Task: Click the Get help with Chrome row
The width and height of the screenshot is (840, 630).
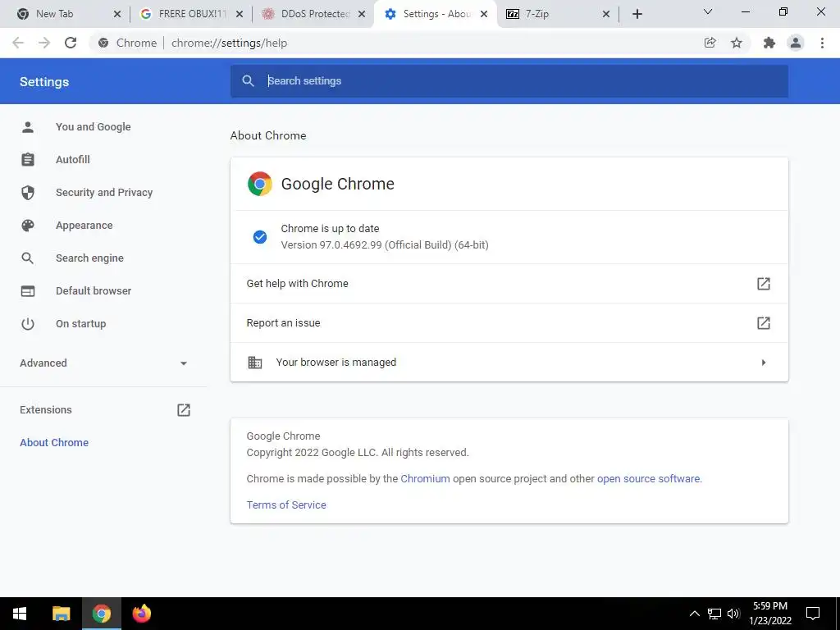Action: coord(509,283)
